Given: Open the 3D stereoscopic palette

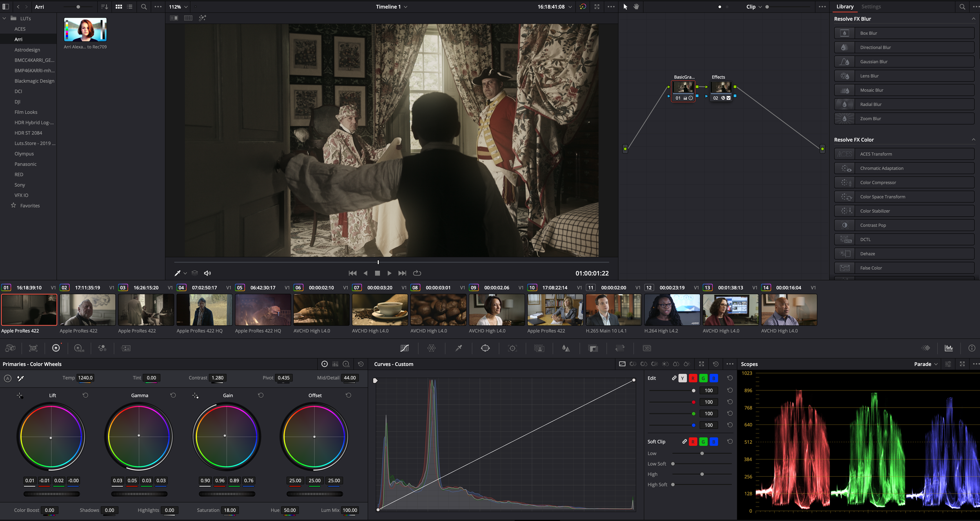Looking at the screenshot, I should 647,348.
